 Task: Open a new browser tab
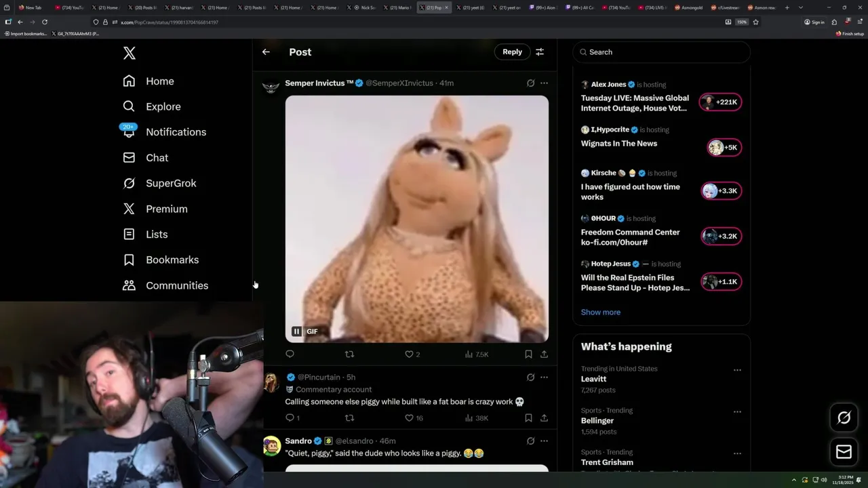pos(787,7)
